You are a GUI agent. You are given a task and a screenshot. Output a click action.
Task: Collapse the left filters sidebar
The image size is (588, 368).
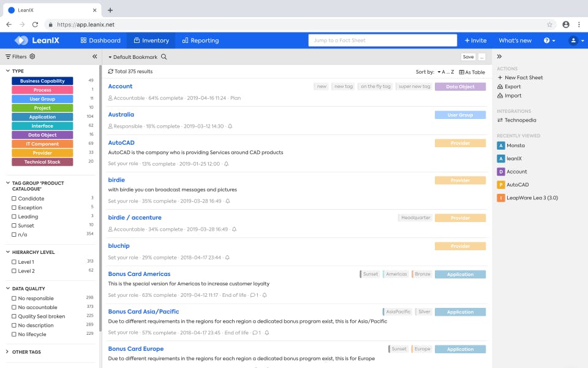point(95,56)
